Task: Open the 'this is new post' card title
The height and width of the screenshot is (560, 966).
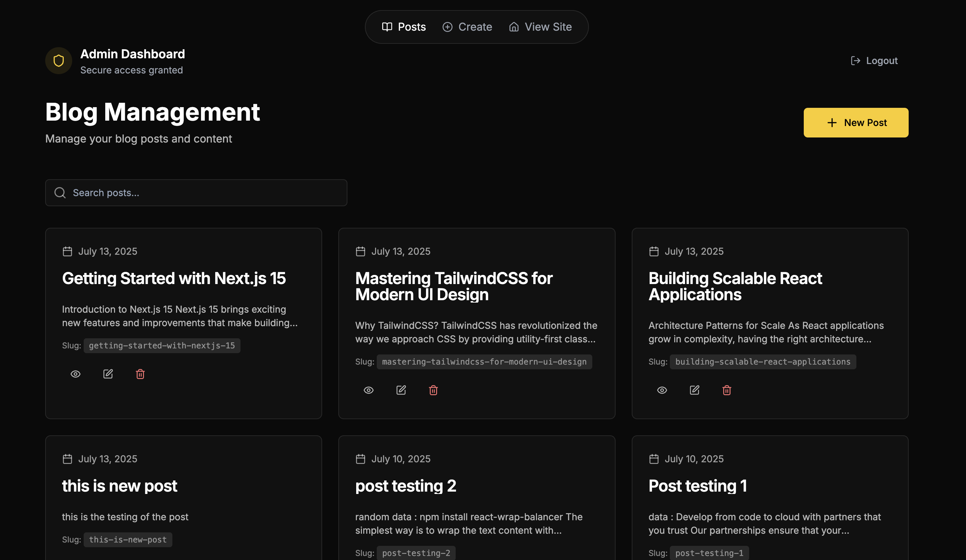Action: pos(120,486)
